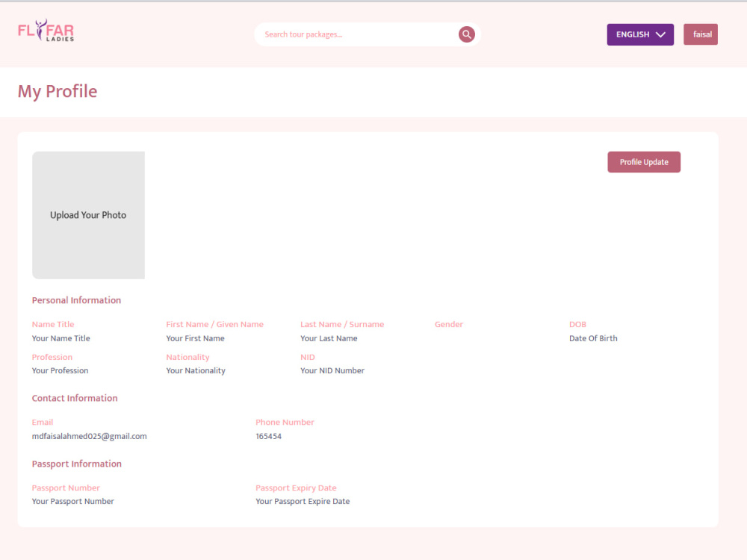Click the Passport Number label
747x560 pixels.
[66, 488]
